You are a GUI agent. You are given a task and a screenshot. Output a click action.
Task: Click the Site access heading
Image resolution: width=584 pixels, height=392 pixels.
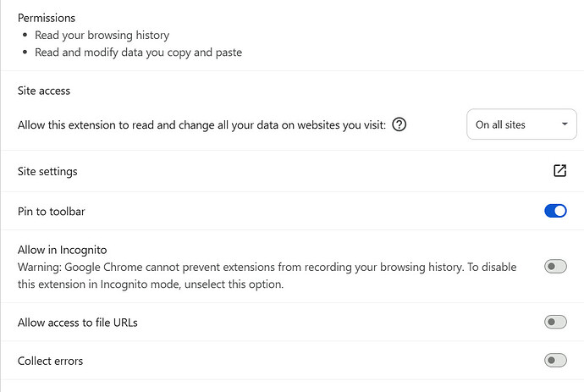pyautogui.click(x=44, y=91)
